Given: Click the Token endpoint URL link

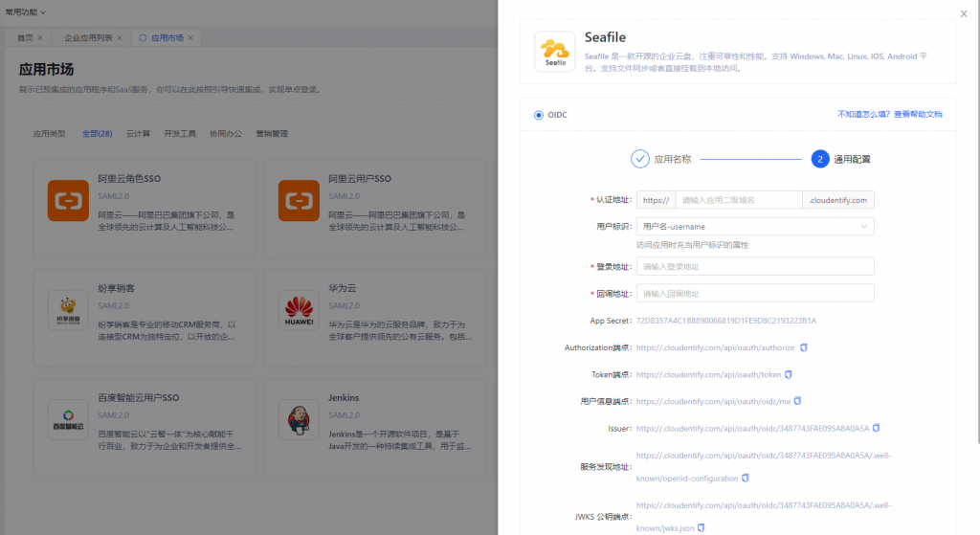Looking at the screenshot, I should [709, 374].
